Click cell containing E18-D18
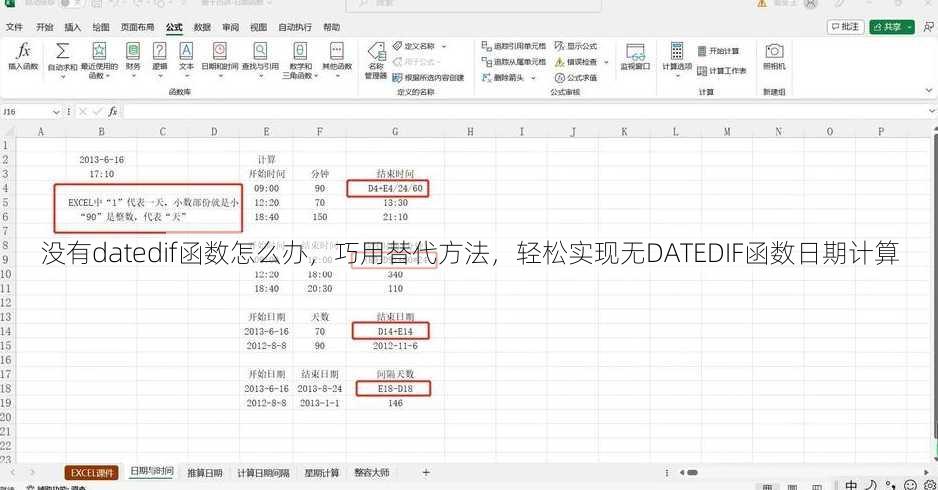This screenshot has width=938, height=490. pyautogui.click(x=395, y=388)
